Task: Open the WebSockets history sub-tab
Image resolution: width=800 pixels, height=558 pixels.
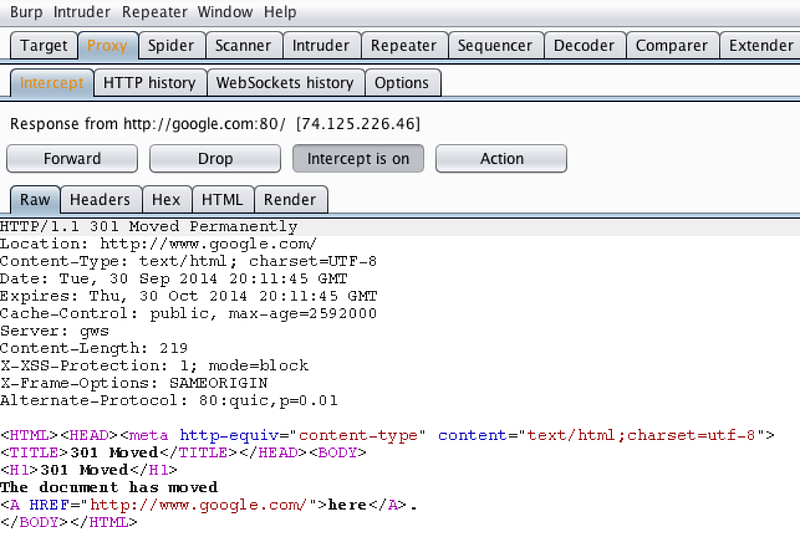Action: pos(285,83)
